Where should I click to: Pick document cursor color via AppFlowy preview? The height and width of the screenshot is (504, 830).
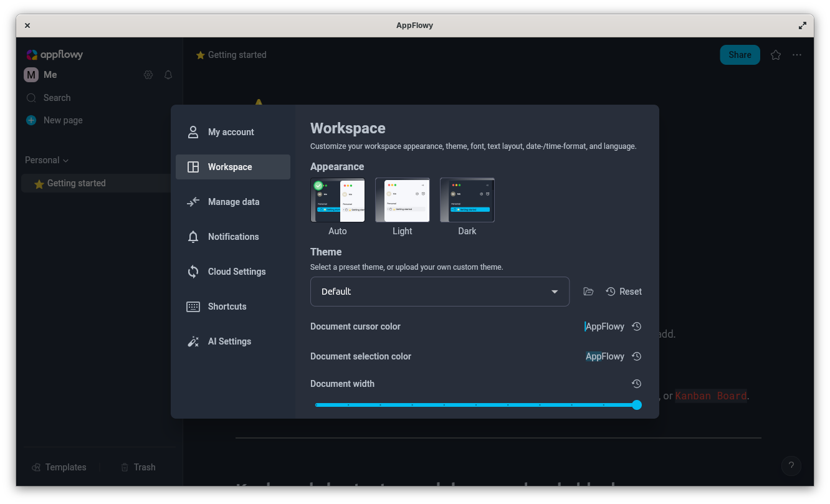coord(604,326)
